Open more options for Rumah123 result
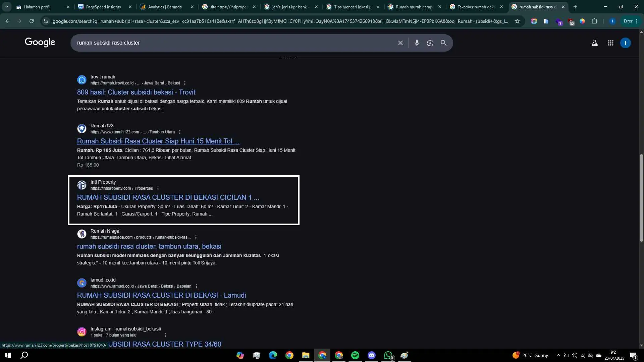Screen dimensions: 644x362 coord(180,132)
